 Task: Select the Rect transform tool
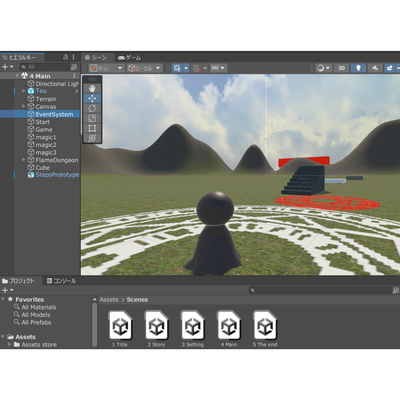click(x=92, y=128)
